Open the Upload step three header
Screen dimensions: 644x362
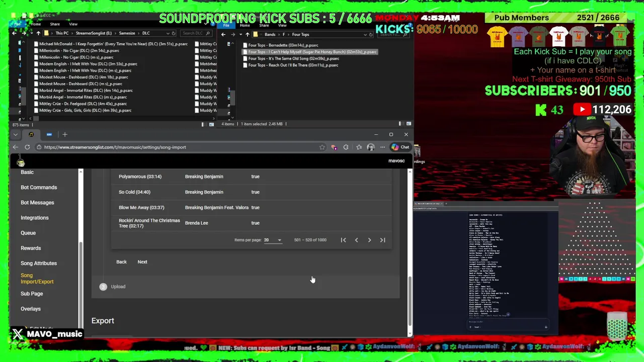tap(113, 287)
